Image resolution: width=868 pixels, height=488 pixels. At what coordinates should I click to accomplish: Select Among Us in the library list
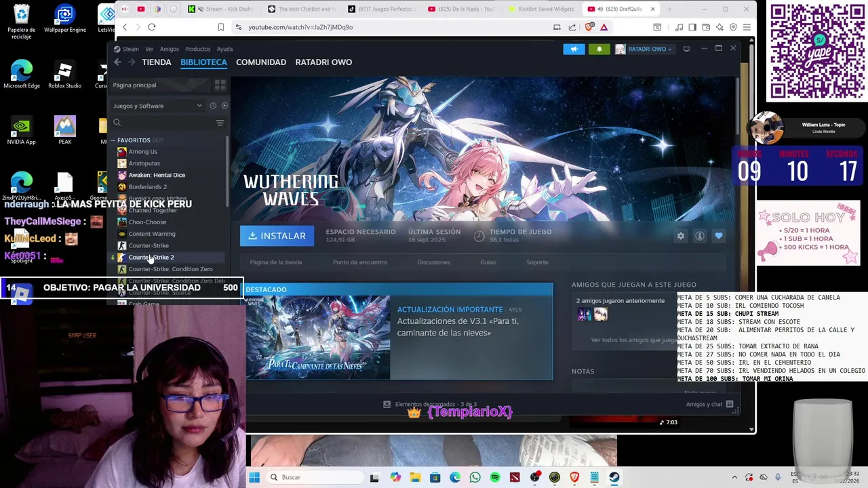pos(142,152)
